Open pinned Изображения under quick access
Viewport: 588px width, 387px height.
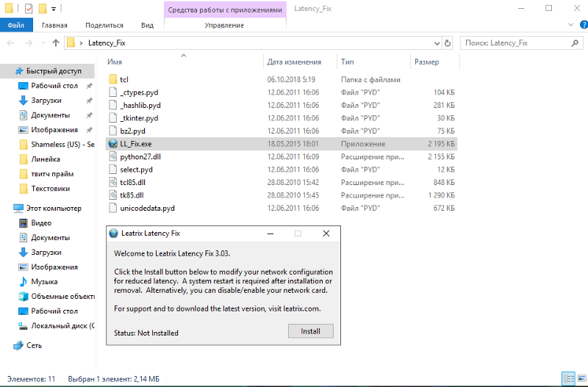54,130
